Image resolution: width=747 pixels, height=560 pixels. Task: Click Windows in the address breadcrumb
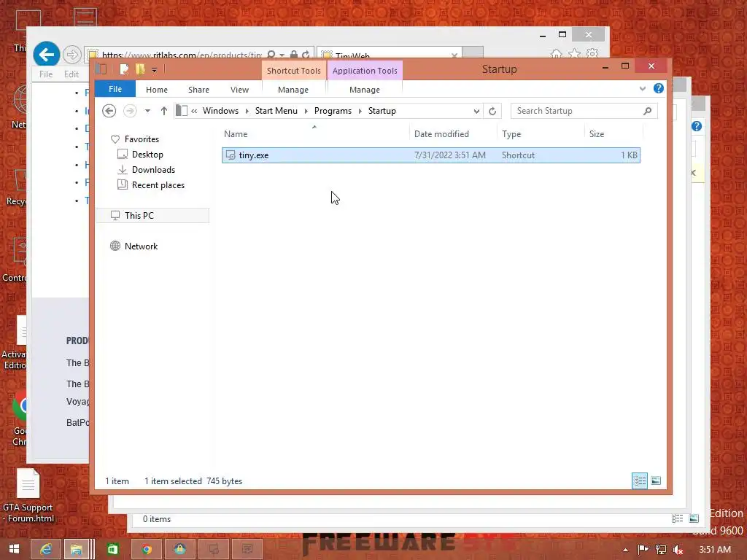[220, 111]
